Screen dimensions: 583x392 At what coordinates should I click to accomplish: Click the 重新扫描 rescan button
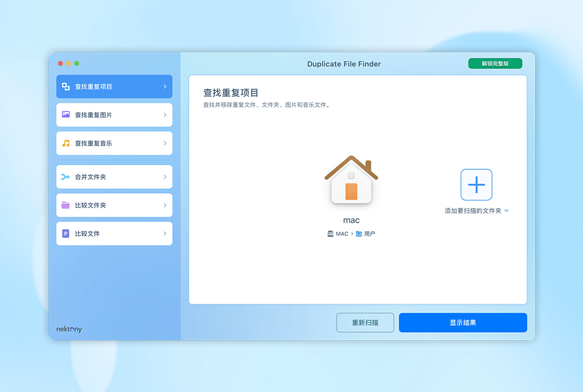pyautogui.click(x=365, y=323)
